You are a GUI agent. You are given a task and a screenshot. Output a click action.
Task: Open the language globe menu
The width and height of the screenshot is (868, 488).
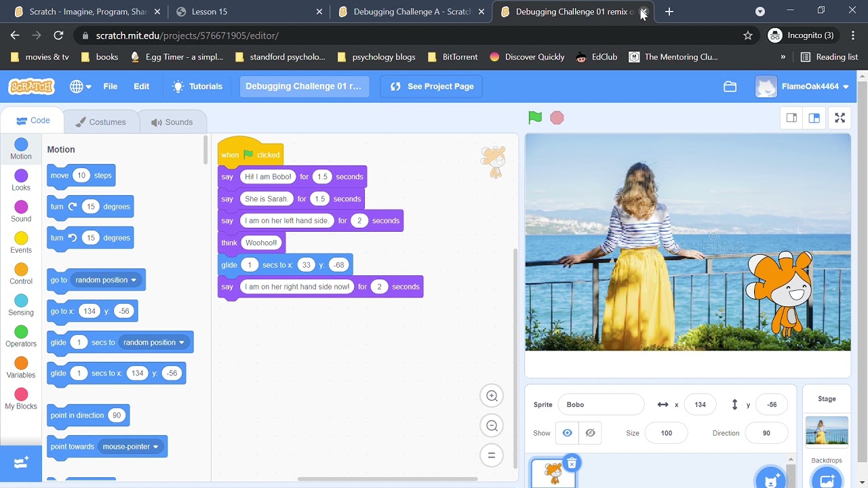click(80, 87)
